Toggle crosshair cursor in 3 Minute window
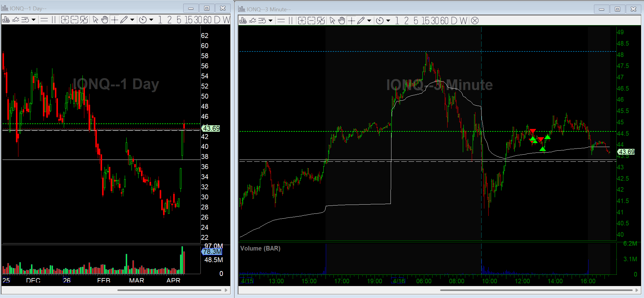The width and height of the screenshot is (644, 298). (351, 21)
